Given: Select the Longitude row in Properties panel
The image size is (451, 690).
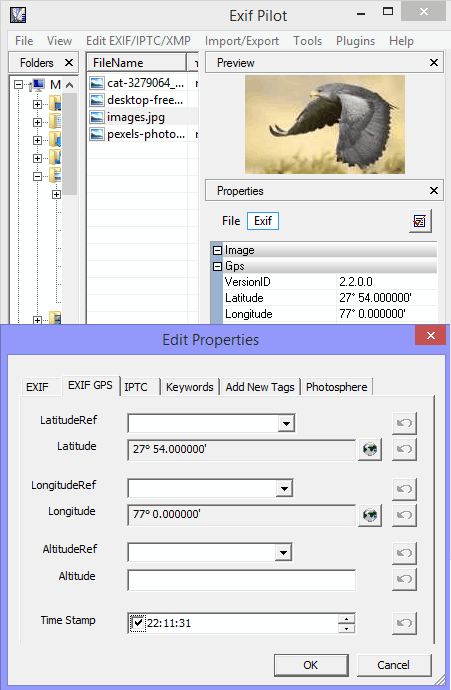Looking at the screenshot, I should click(x=330, y=314).
